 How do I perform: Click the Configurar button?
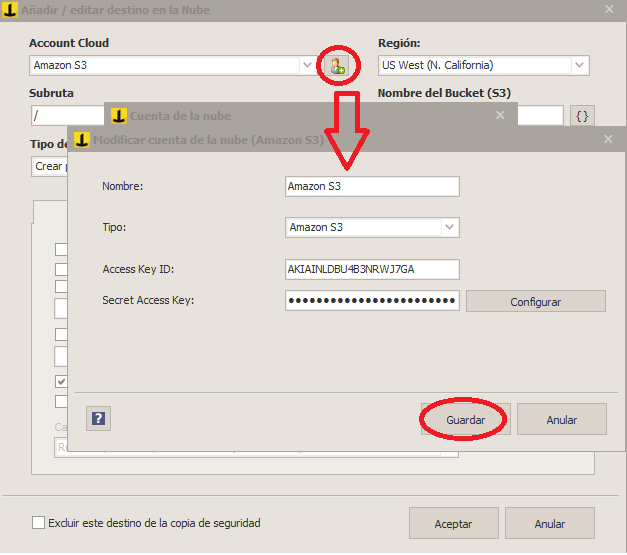[x=536, y=301]
